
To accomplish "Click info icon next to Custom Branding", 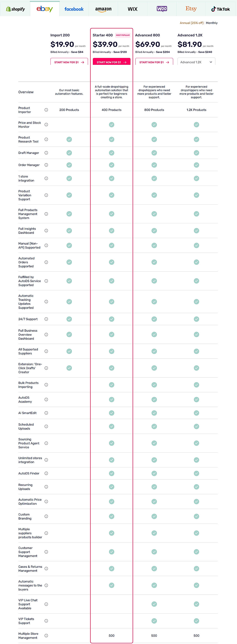I will coord(46,516).
